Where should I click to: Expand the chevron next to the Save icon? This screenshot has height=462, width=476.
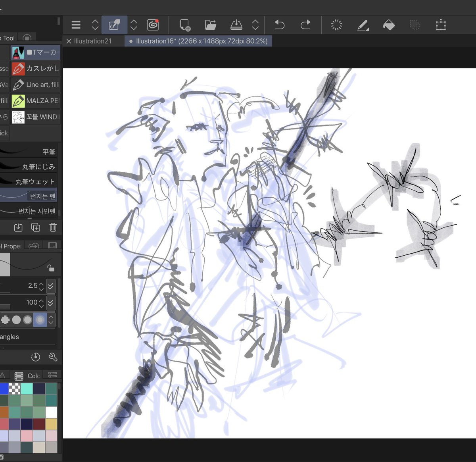point(255,25)
